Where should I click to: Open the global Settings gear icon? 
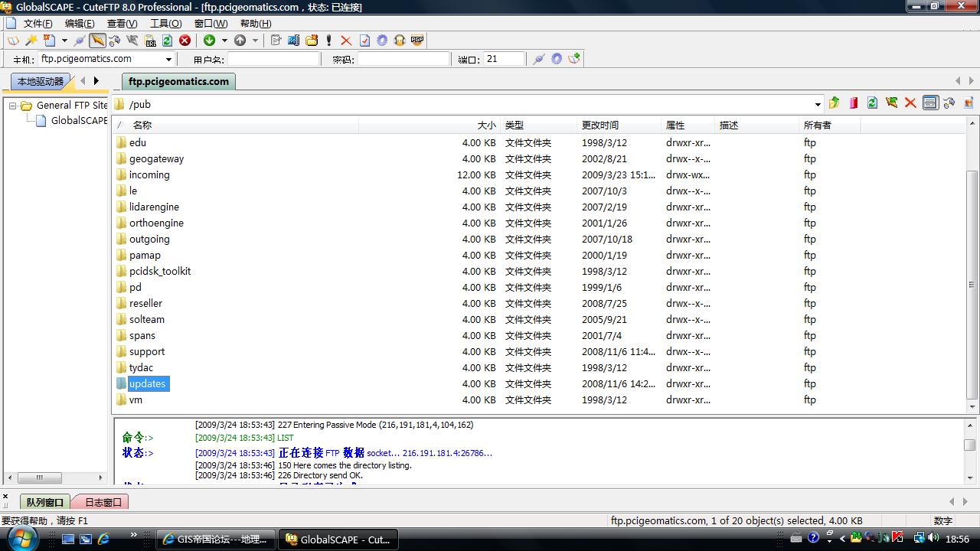point(382,41)
